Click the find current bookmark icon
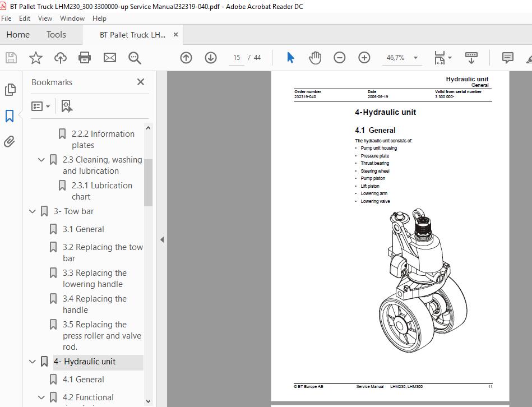Viewport: 532px width, 407px height. coord(67,106)
